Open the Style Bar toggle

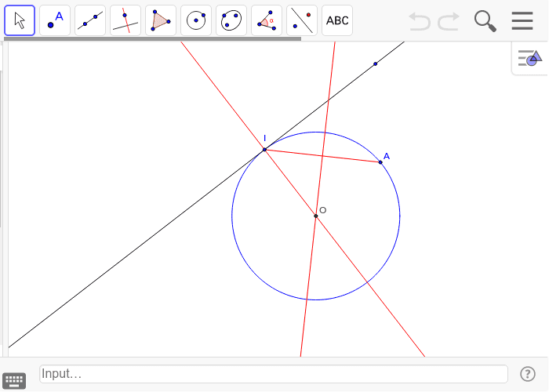529,58
